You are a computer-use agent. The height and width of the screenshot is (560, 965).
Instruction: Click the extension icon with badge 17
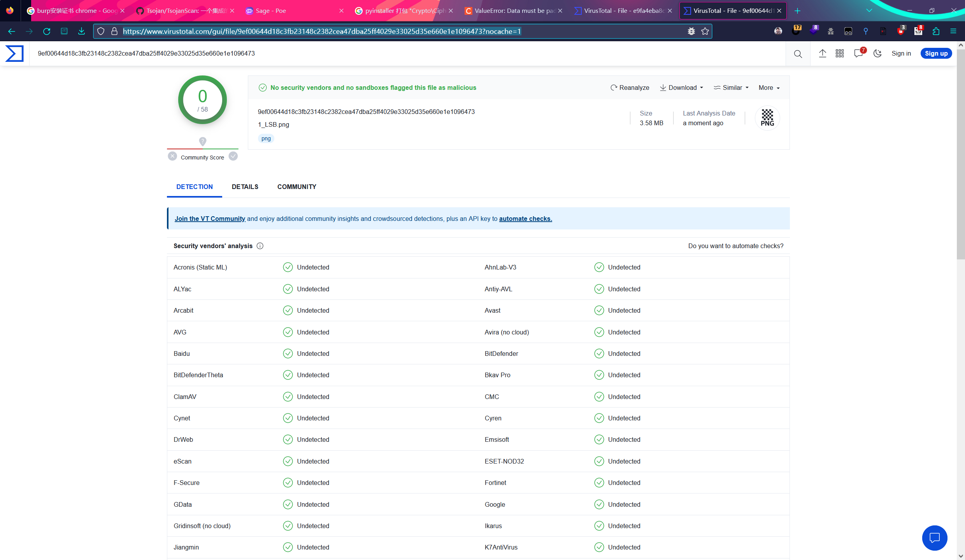pyautogui.click(x=796, y=31)
